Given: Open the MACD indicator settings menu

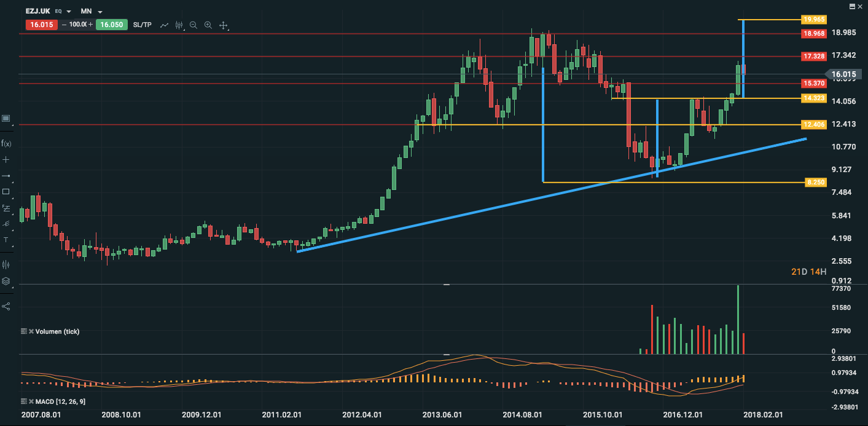Looking at the screenshot, I should coord(24,401).
